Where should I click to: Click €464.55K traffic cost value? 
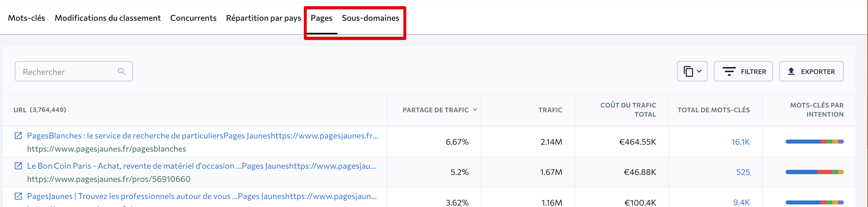pyautogui.click(x=638, y=142)
